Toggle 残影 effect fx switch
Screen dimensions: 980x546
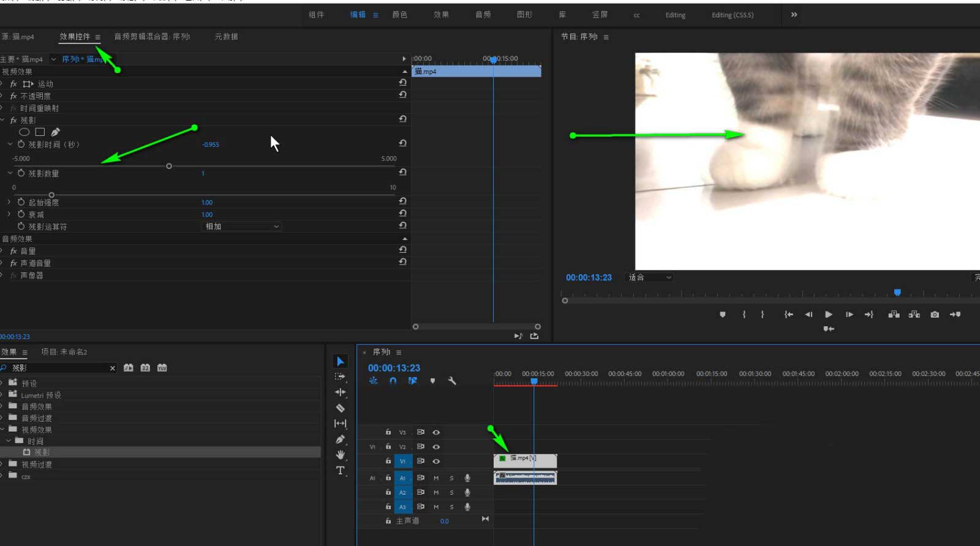13,121
